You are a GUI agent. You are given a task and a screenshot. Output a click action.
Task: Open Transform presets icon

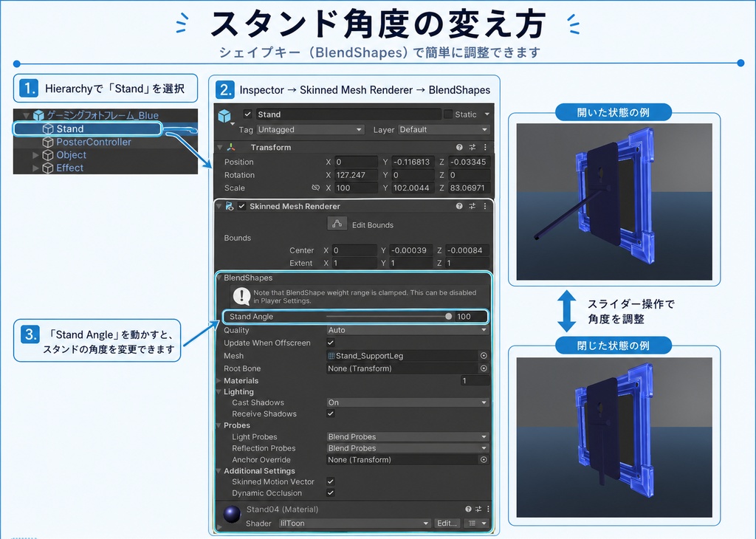[472, 148]
